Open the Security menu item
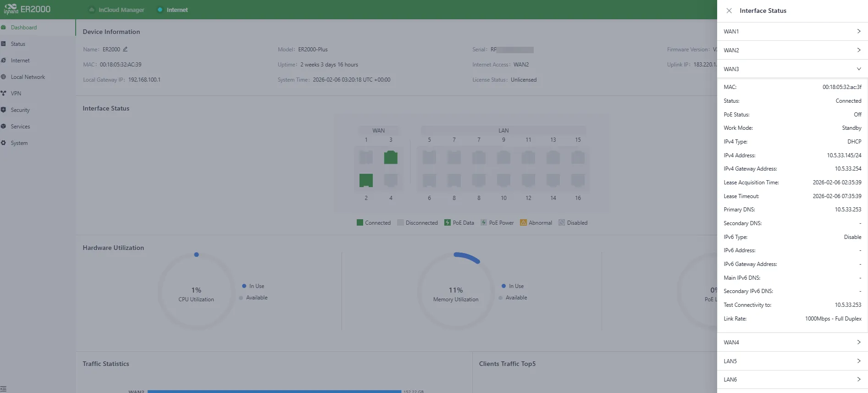The height and width of the screenshot is (393, 868). point(38,110)
